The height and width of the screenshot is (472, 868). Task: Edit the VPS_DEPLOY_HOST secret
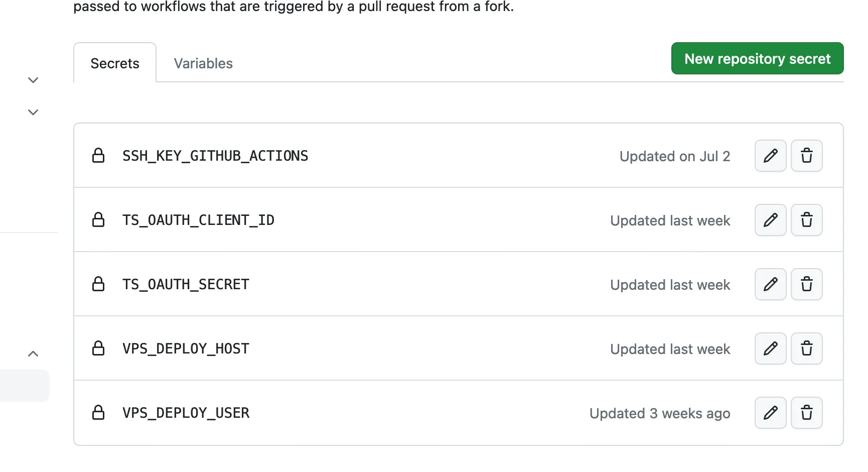(770, 348)
